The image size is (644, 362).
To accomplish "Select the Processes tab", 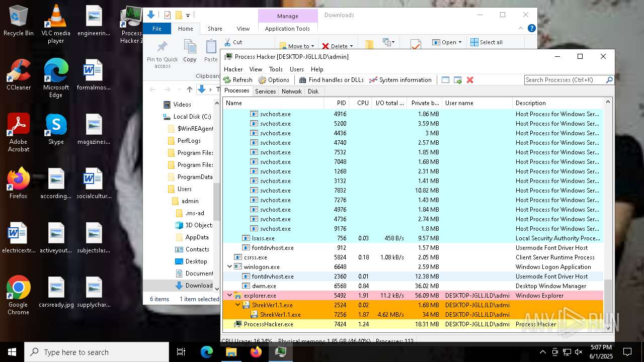I will coord(236,91).
